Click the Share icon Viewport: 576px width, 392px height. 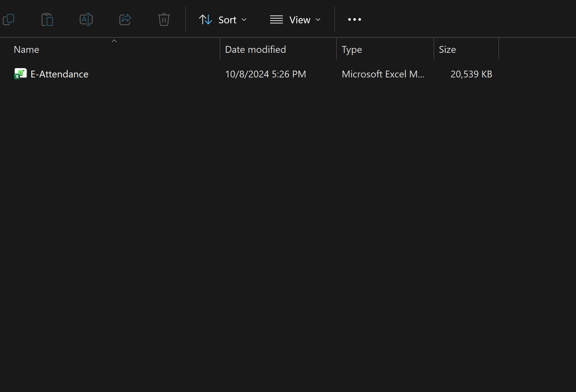pos(125,19)
